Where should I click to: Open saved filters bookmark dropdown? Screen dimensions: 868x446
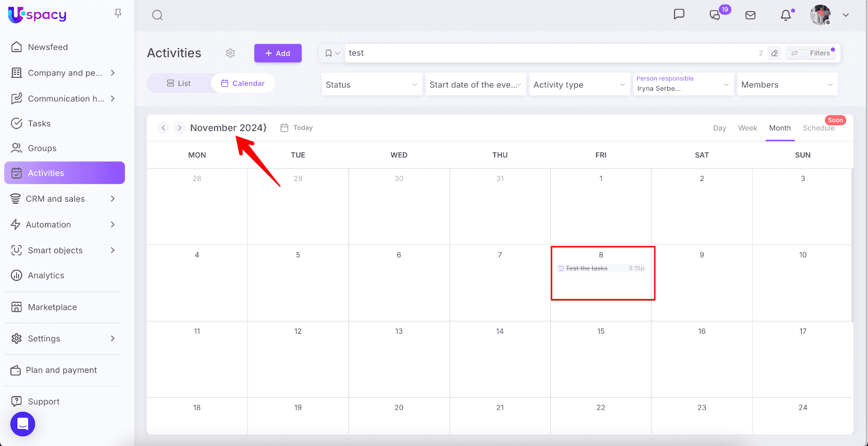333,53
